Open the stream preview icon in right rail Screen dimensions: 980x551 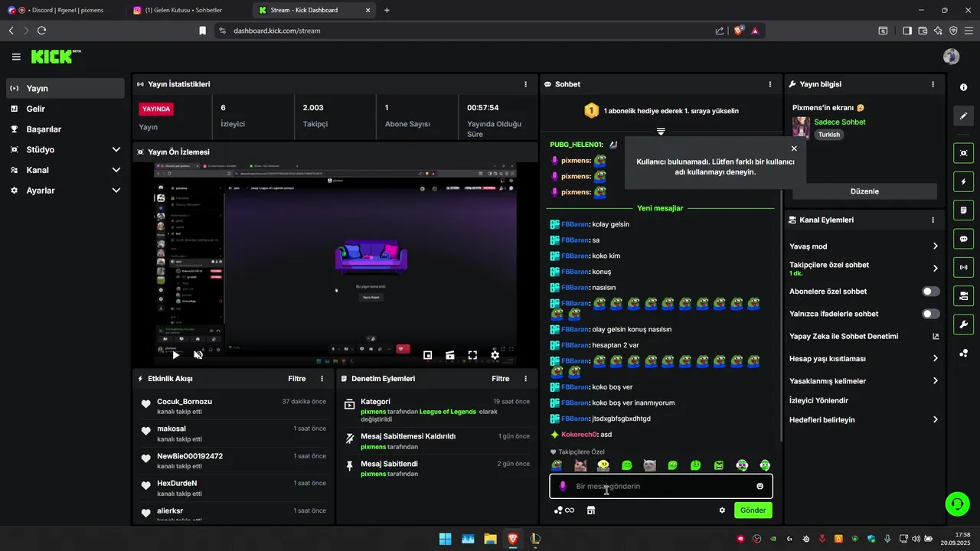coord(963,153)
